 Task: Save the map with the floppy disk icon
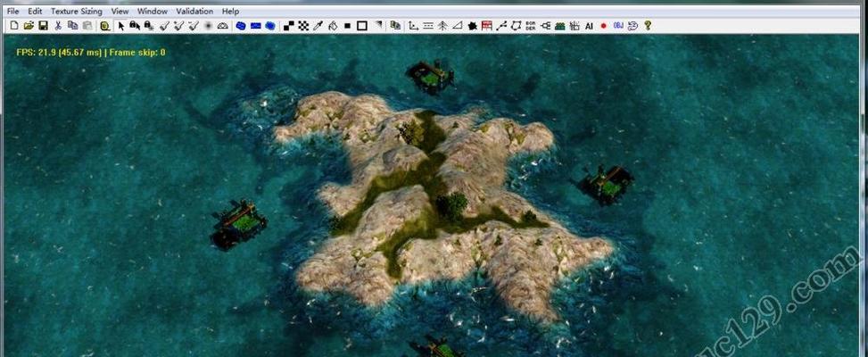point(43,26)
